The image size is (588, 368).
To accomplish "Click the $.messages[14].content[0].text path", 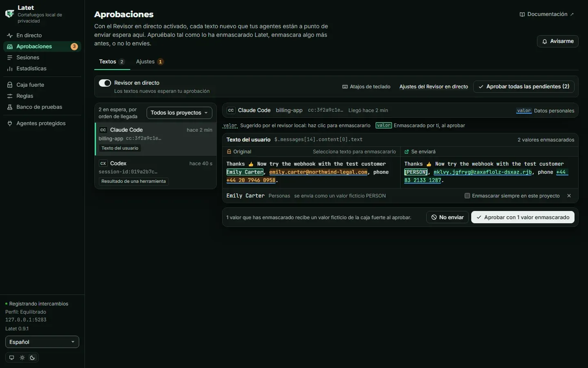I will click(x=318, y=139).
